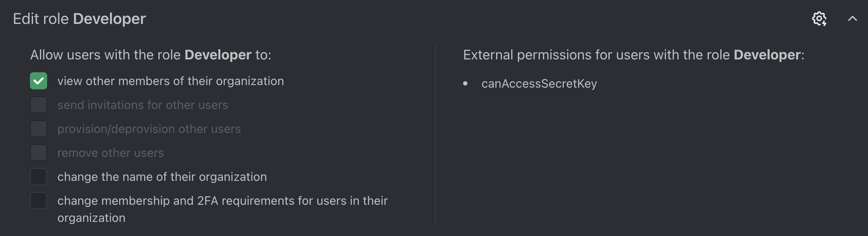Viewport: 868px width, 236px height.
Task: Click 'change membership and 2FA requirements' label
Action: pos(223,209)
